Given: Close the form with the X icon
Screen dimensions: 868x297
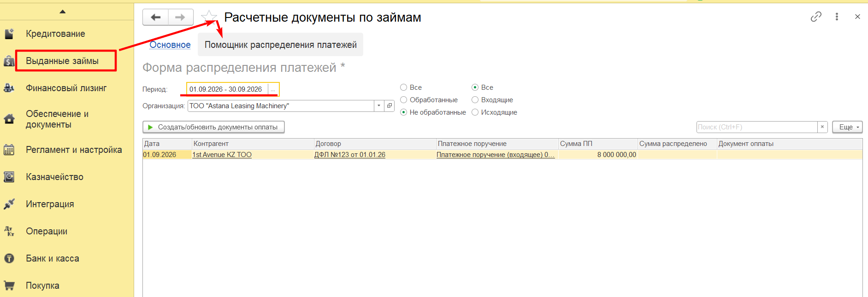Looking at the screenshot, I should [857, 17].
